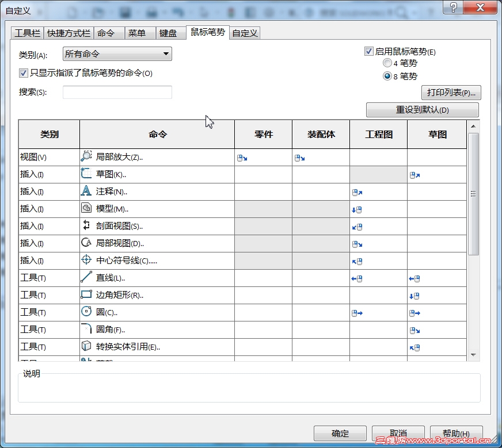Click the 边角矩形 down-gesture icon under 草图
Image resolution: width=502 pixels, height=448 pixels.
coord(414,296)
